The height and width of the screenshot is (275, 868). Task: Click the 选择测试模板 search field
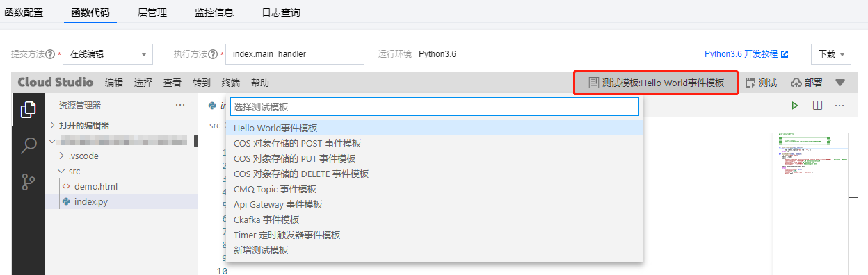pyautogui.click(x=434, y=107)
